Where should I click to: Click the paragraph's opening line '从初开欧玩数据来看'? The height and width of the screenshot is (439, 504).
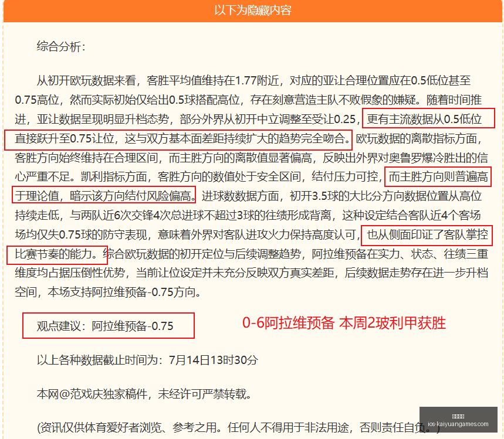pyautogui.click(x=253, y=80)
